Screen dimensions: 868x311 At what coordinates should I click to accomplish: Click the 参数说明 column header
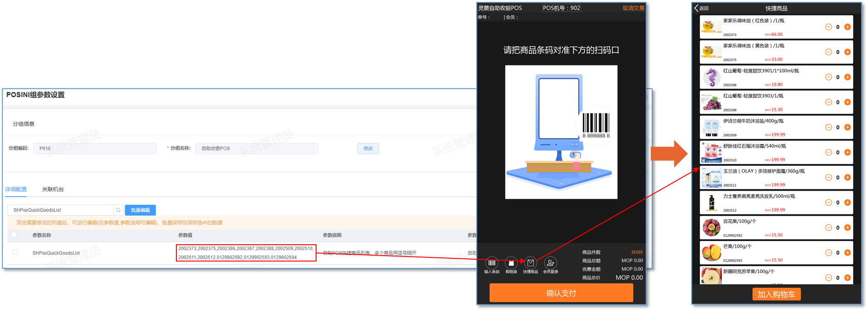[x=332, y=235]
